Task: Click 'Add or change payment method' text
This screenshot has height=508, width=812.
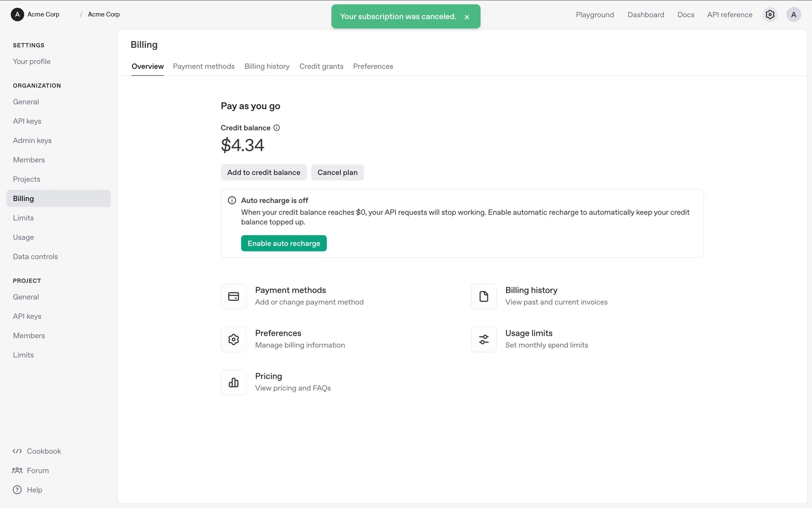Action: click(309, 302)
